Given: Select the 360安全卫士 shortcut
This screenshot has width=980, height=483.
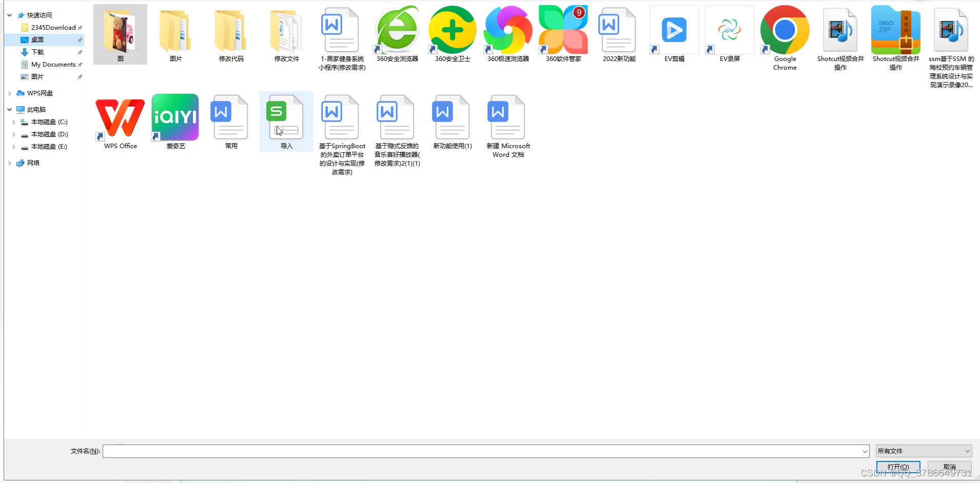Looking at the screenshot, I should (x=453, y=34).
